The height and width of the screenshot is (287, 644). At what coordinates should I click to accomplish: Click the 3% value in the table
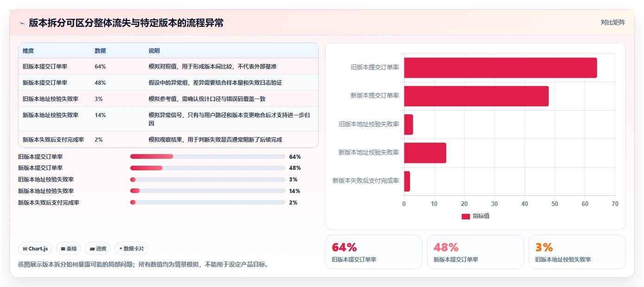pyautogui.click(x=99, y=99)
